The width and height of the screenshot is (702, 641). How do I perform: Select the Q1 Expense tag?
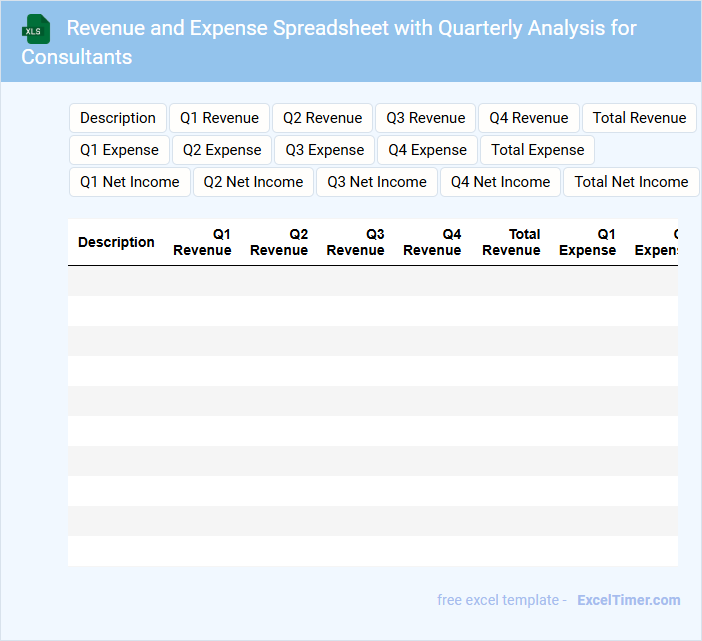119,150
